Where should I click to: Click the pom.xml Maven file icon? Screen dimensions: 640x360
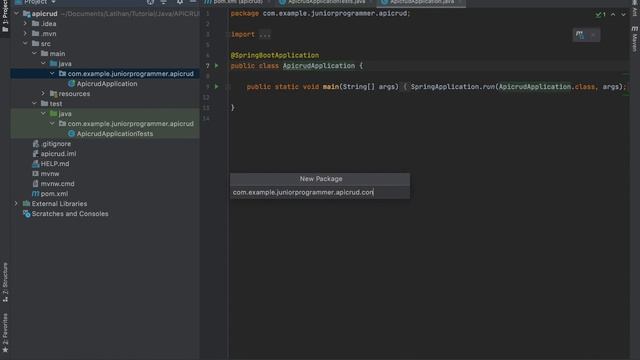tap(36, 193)
